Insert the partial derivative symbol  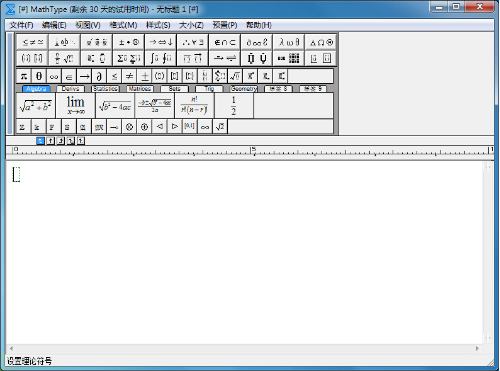tap(99, 76)
